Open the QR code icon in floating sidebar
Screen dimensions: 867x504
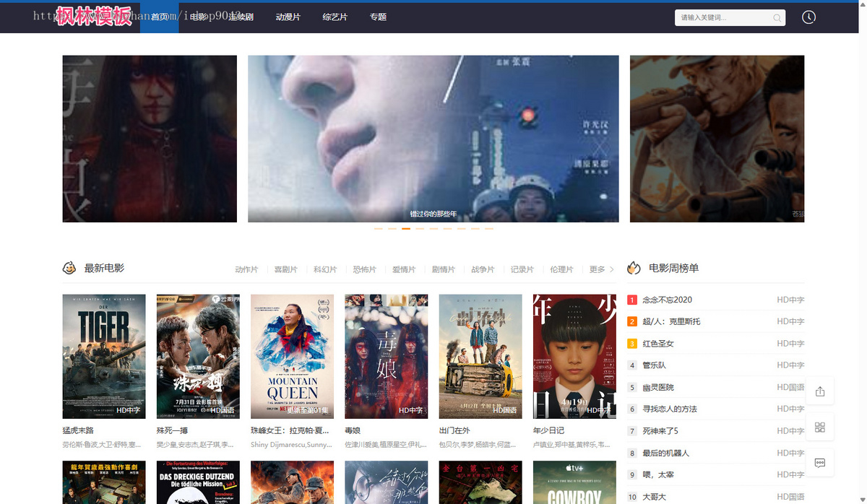pyautogui.click(x=819, y=427)
